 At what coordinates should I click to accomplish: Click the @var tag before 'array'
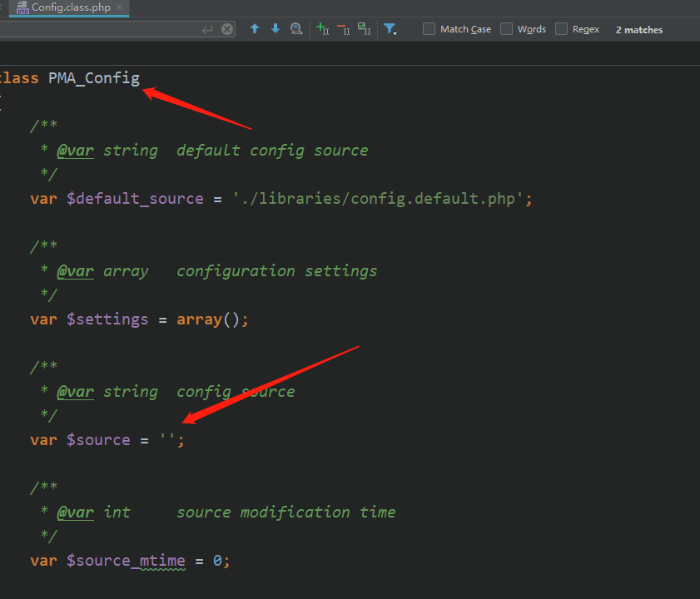(76, 271)
